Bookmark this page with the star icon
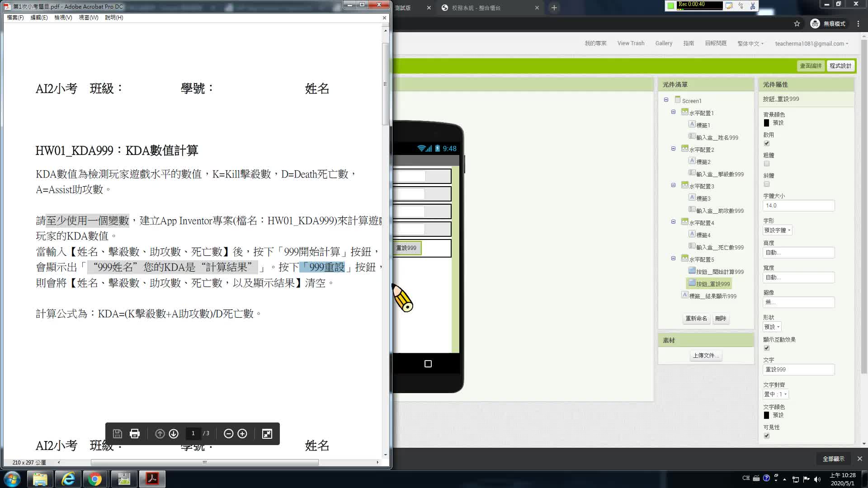Screen dimensions: 868x488 click(x=797, y=23)
